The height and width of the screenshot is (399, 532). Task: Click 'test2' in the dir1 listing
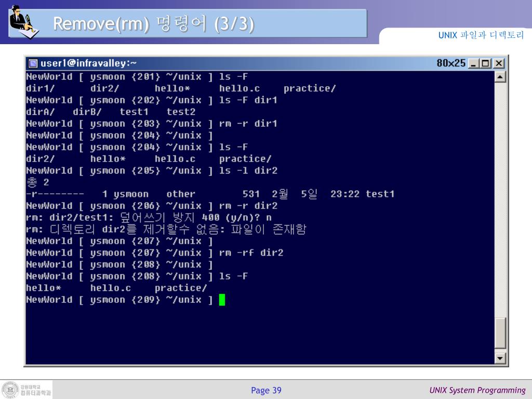[x=181, y=112]
